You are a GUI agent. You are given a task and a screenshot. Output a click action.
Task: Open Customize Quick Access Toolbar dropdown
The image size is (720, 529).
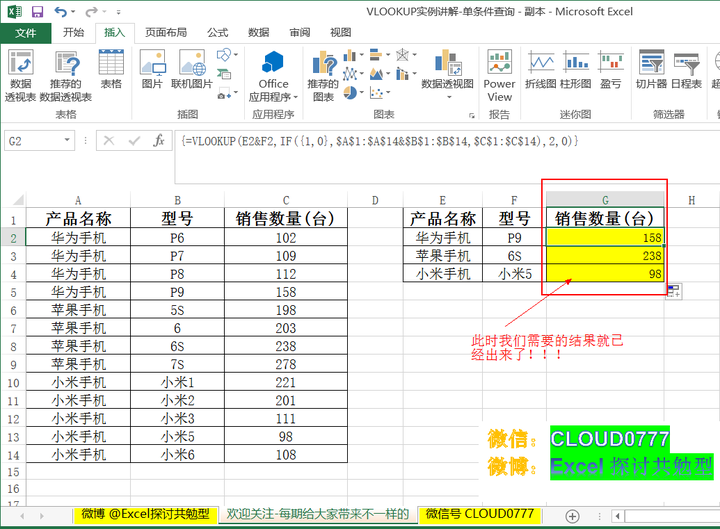coord(118,12)
